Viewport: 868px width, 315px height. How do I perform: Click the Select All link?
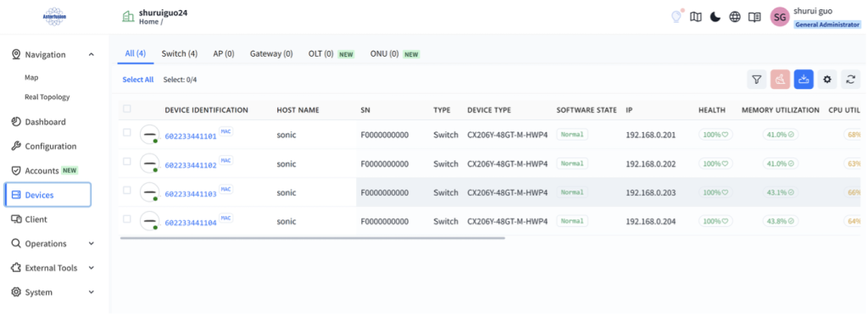(x=138, y=80)
